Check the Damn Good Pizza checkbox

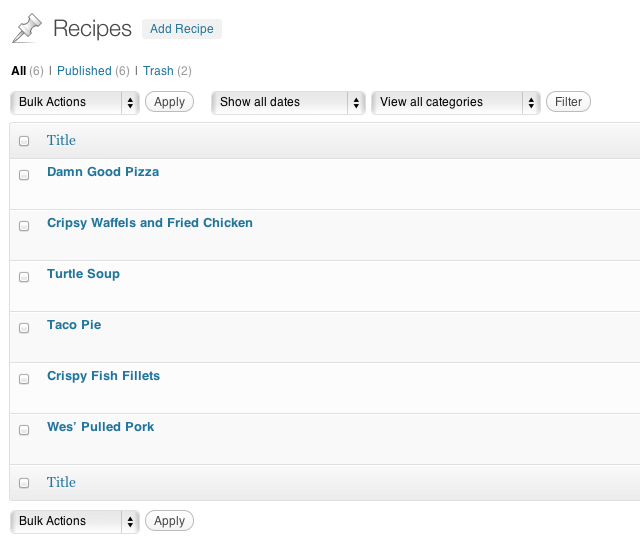(x=24, y=175)
